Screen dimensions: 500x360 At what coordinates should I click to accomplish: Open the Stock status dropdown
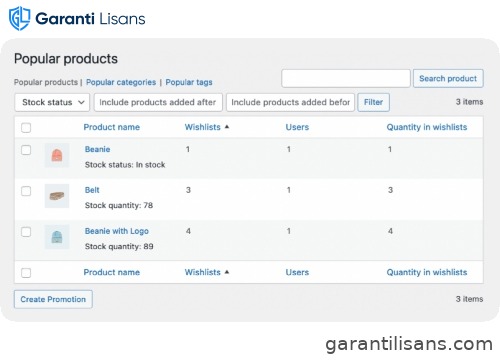(52, 102)
